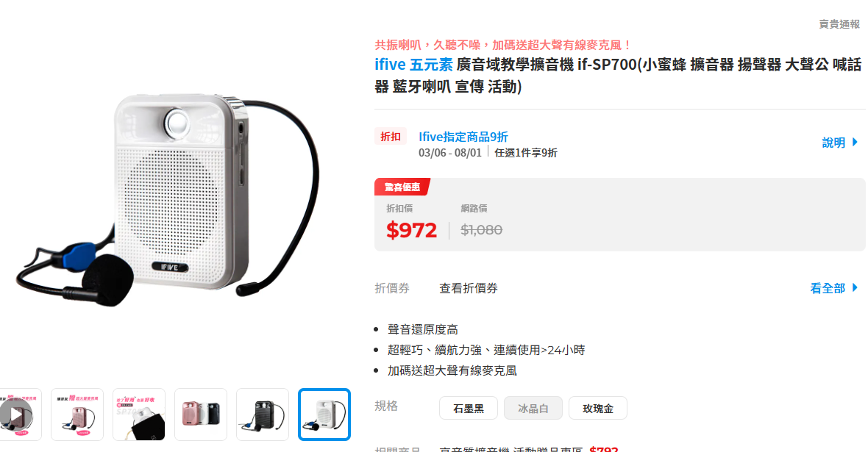Open Ifive指定商品9折 promotion link
868x452 pixels.
[x=463, y=137]
